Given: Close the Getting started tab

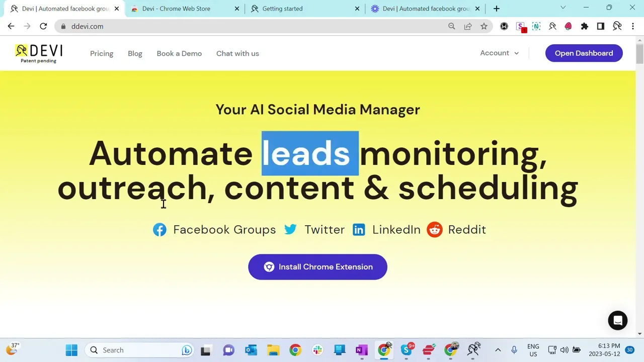Looking at the screenshot, I should pyautogui.click(x=357, y=9).
